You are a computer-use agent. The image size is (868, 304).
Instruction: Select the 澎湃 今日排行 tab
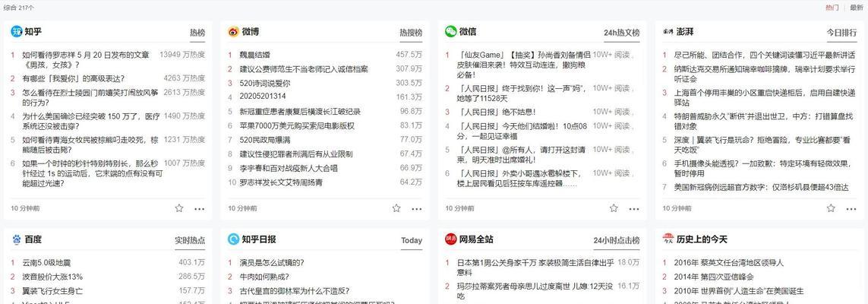click(x=842, y=33)
